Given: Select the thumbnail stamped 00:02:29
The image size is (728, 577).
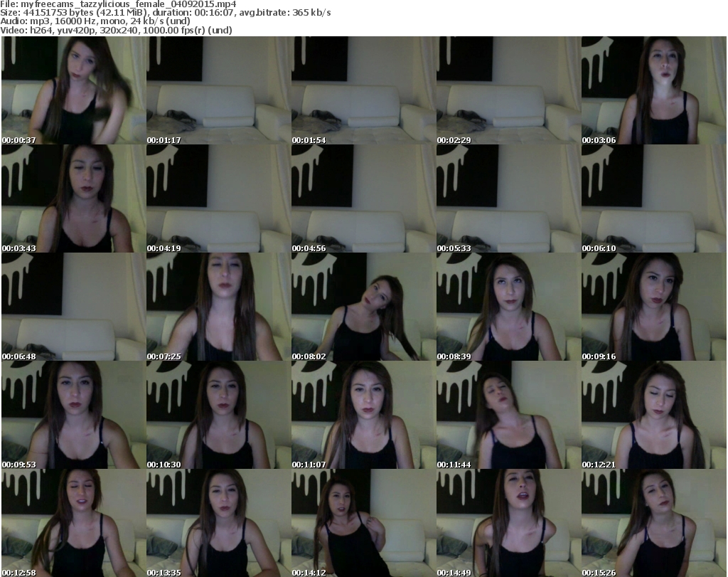Looking at the screenshot, I should pos(509,90).
